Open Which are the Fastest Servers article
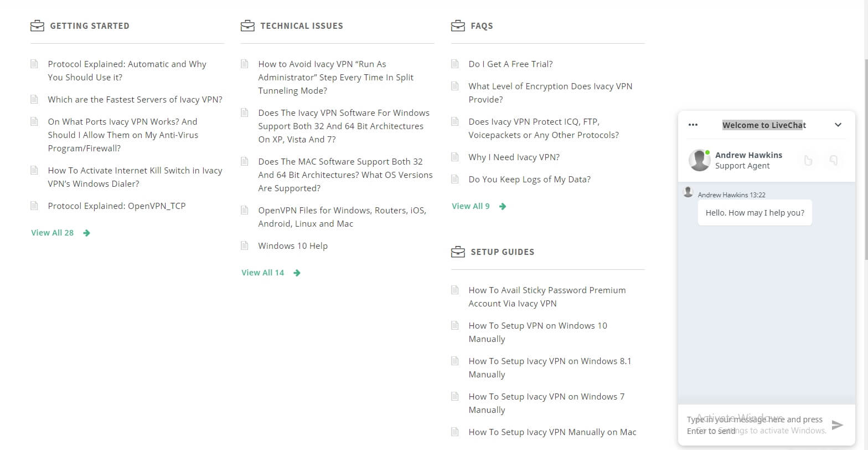 tap(135, 99)
